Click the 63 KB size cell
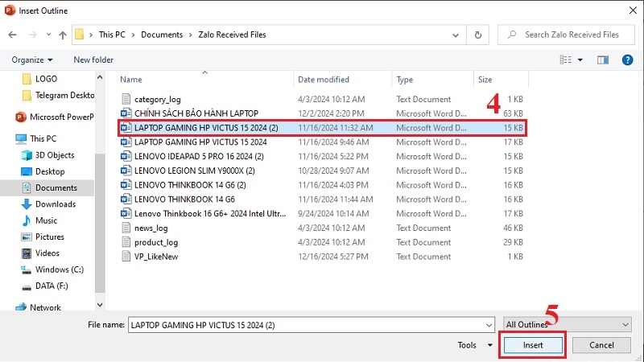The height and width of the screenshot is (362, 644). tap(513, 113)
